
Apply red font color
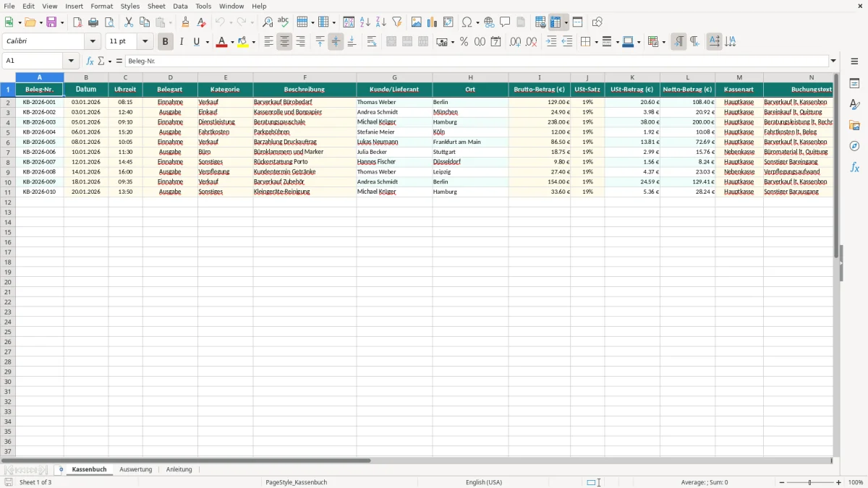pos(221,42)
